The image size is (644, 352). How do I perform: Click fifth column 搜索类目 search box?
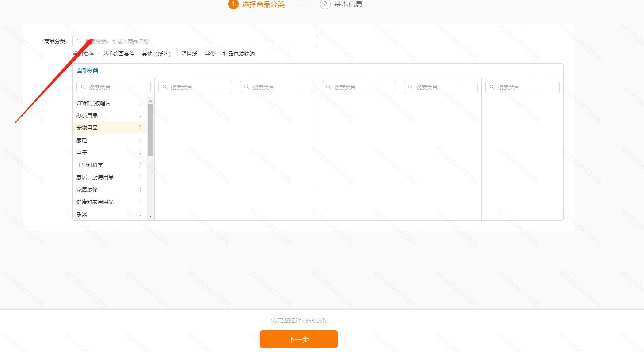441,87
